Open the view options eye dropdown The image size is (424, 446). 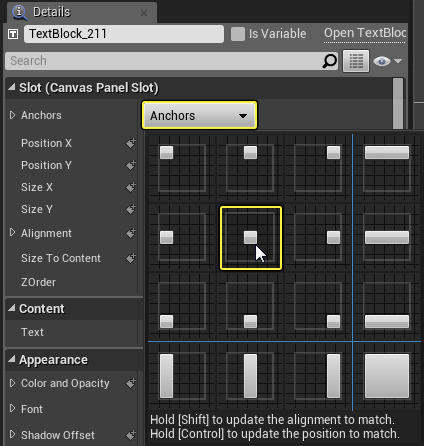click(x=388, y=61)
